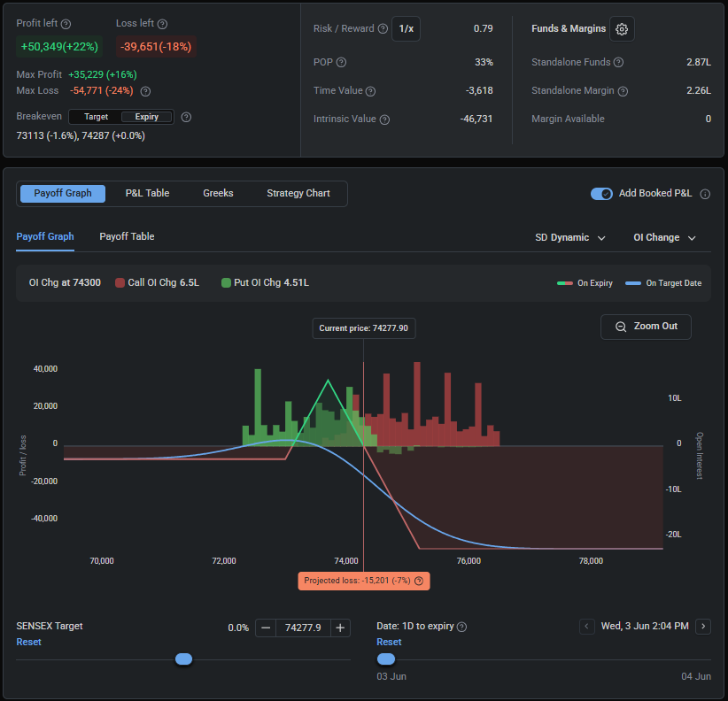Click the Add Booked P&L info icon
Viewport: 728px width, 701px height.
point(705,194)
